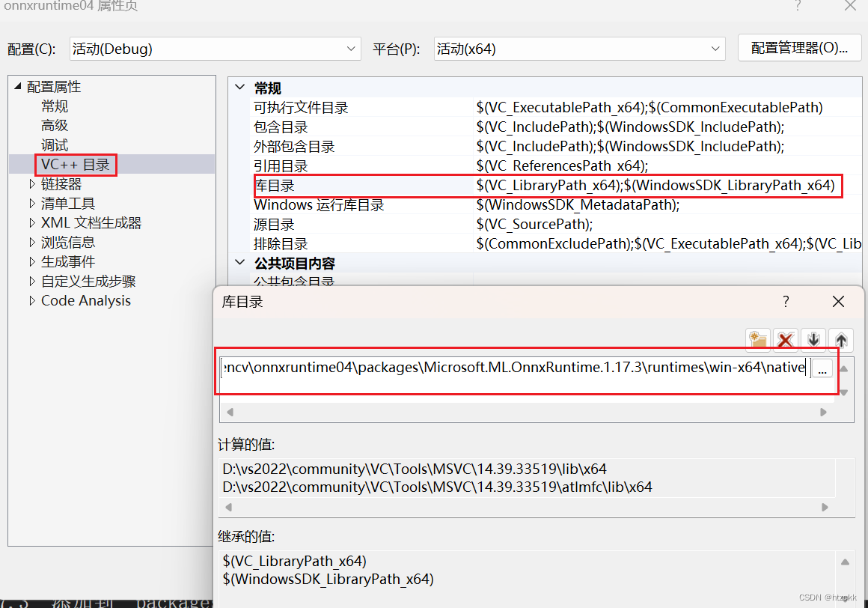Expand the 生成事件 node
868x608 pixels.
click(x=32, y=261)
